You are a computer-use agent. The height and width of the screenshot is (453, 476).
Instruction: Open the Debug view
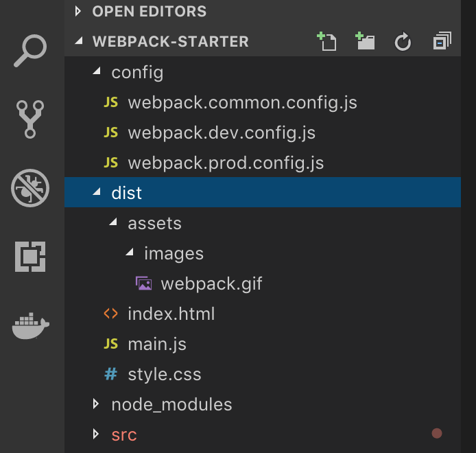(x=31, y=187)
